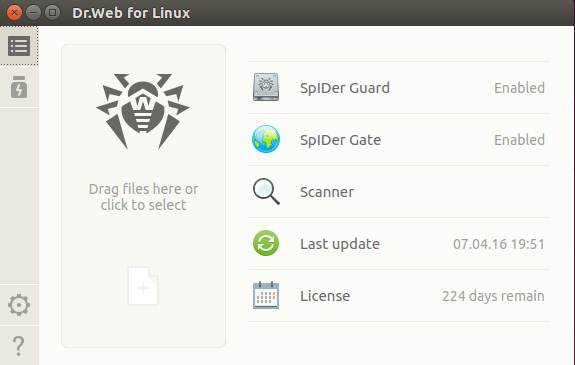Click the add file plus icon
The width and height of the screenshot is (575, 365).
tap(143, 286)
